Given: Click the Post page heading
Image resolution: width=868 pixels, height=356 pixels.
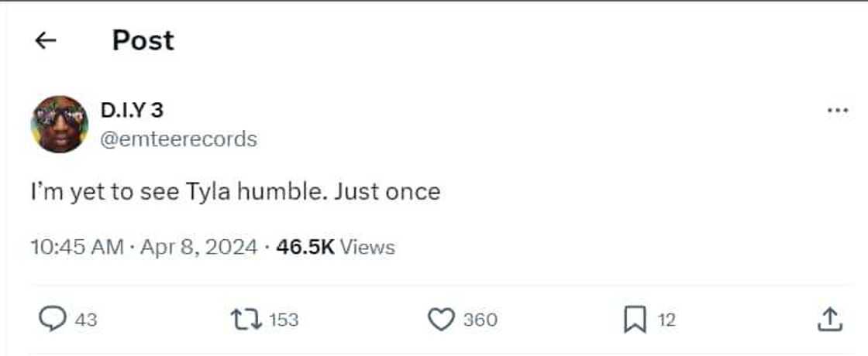Looking at the screenshot, I should (143, 40).
